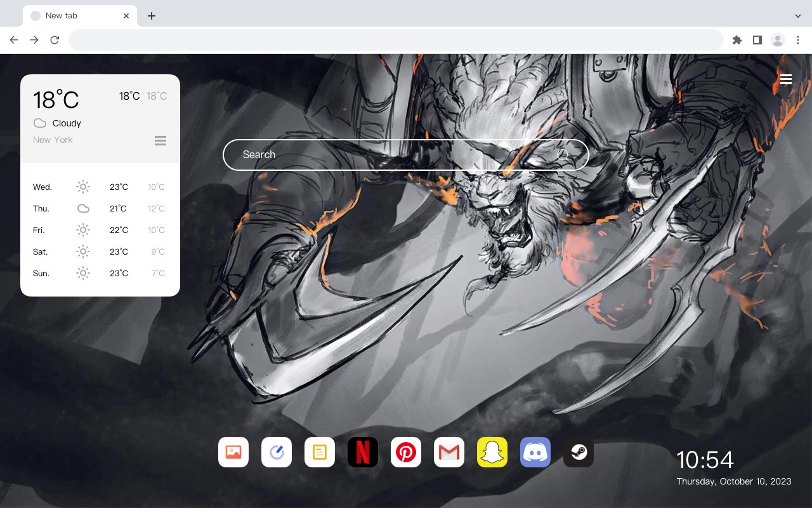Screen dimensions: 812x508
Task: Click into the Chrome address bar
Action: coord(396,40)
